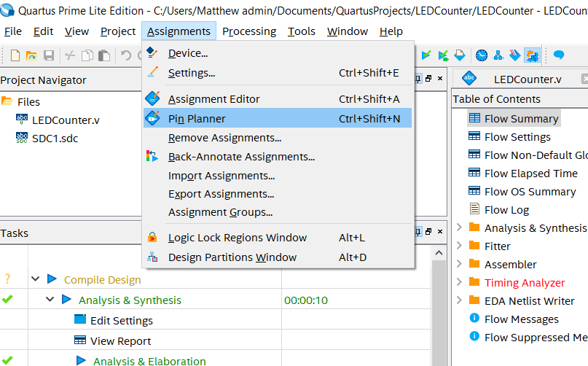The width and height of the screenshot is (588, 366).
Task: Open Flow Log report
Action: pyautogui.click(x=506, y=210)
